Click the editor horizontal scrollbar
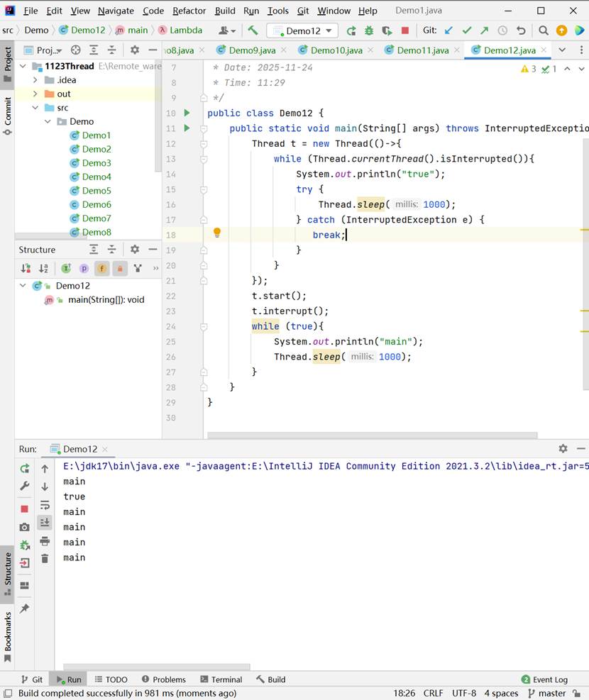The image size is (589, 700). pos(372,435)
